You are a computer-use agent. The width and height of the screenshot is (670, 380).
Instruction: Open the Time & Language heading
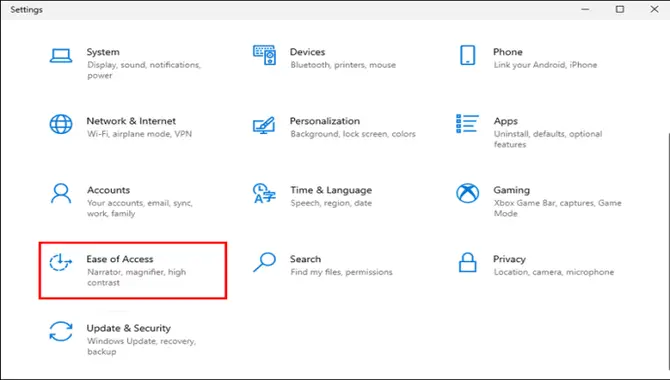pyautogui.click(x=331, y=190)
